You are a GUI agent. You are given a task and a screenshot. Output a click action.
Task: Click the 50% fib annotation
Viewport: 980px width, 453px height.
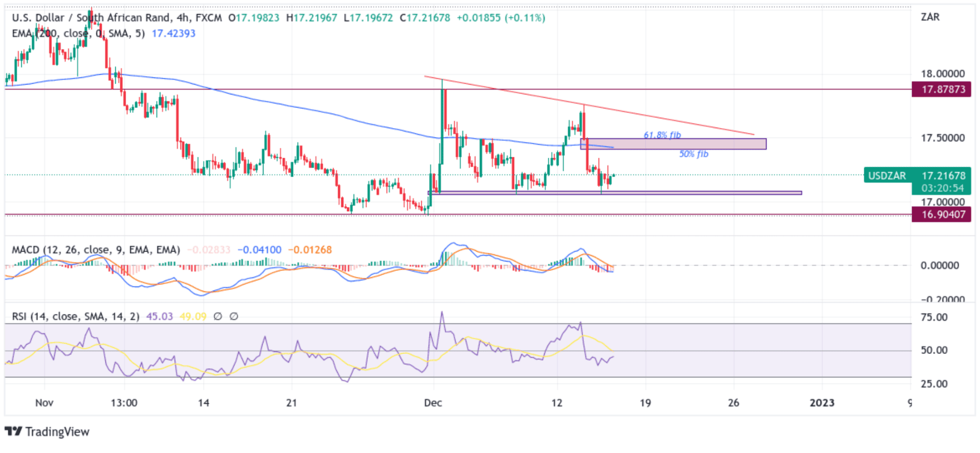694,154
